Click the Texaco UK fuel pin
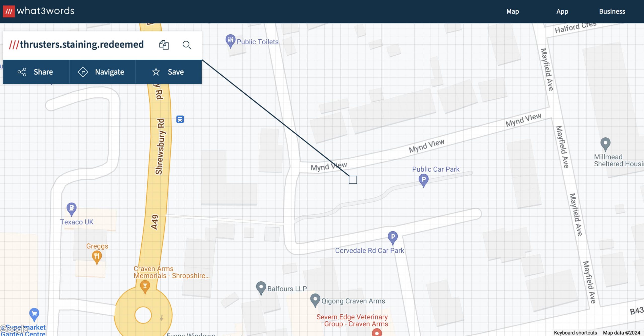This screenshot has height=336, width=644. pos(71,209)
